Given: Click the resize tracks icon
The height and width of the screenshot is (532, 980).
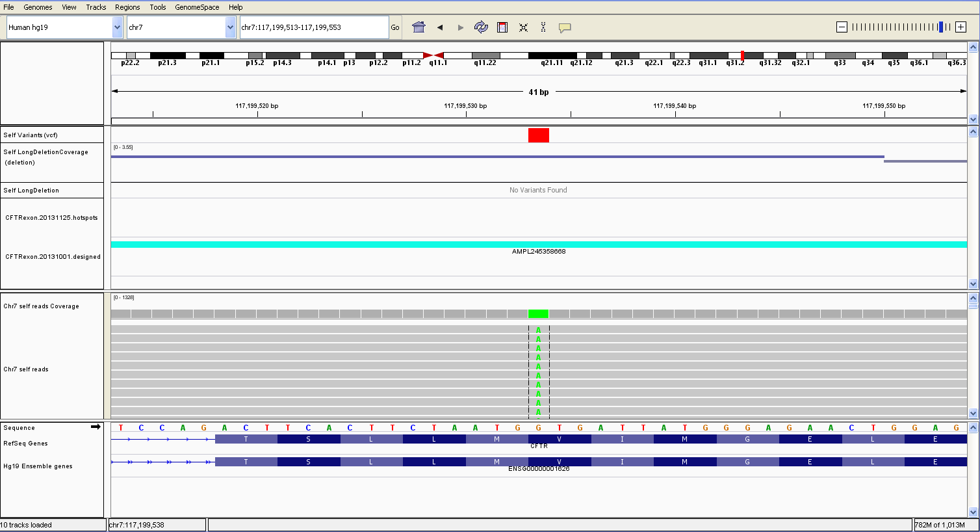Looking at the screenshot, I should click(x=543, y=27).
